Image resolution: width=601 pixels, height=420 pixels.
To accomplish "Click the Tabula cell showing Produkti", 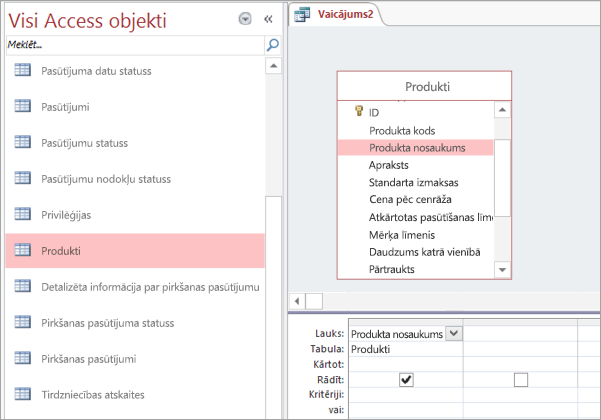I will pos(406,349).
